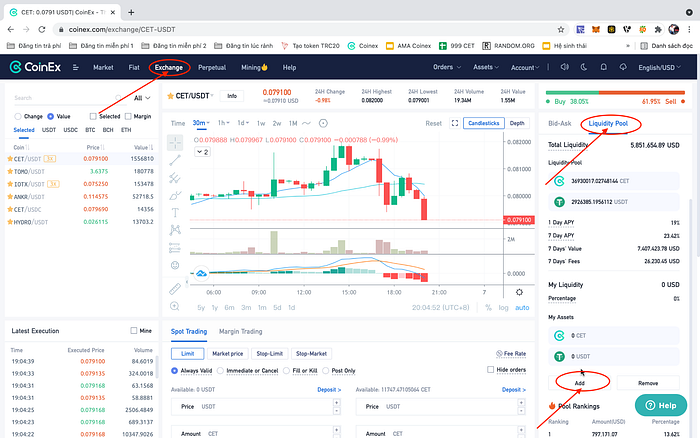The width and height of the screenshot is (700, 438).
Task: Switch to dark mode with moon icon
Action: [584, 67]
